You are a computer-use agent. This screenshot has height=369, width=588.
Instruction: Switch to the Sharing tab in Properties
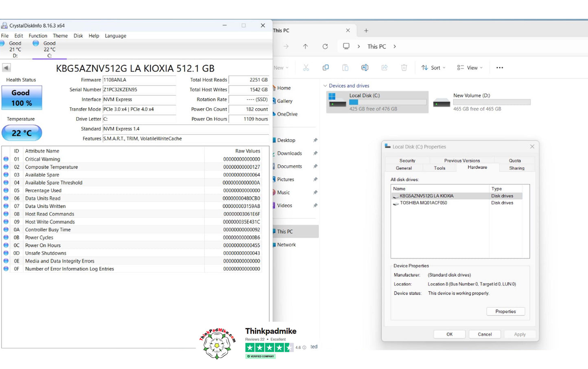click(x=517, y=168)
